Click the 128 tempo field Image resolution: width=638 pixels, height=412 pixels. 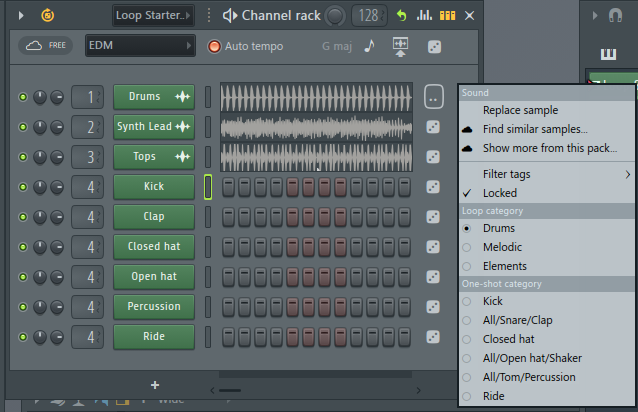pos(369,16)
